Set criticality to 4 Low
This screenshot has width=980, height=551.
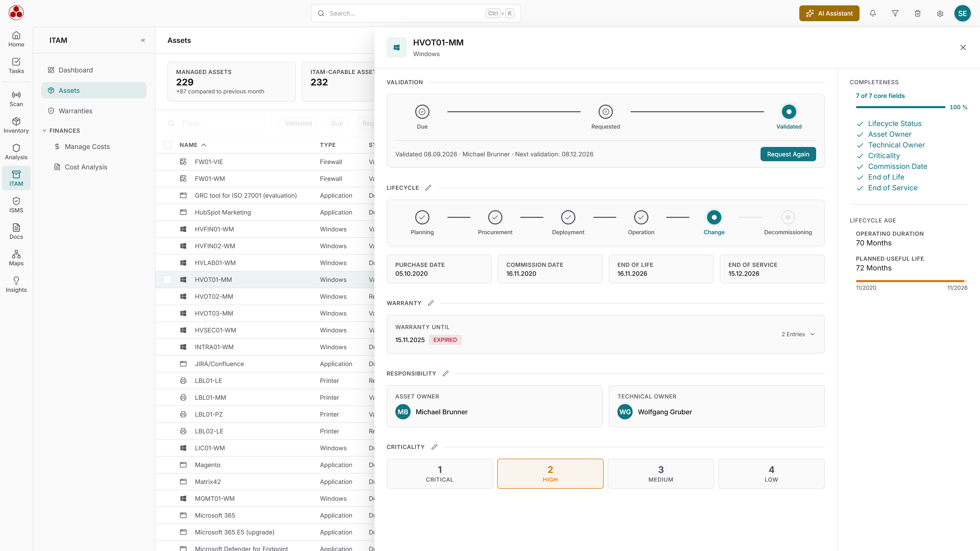pos(771,473)
